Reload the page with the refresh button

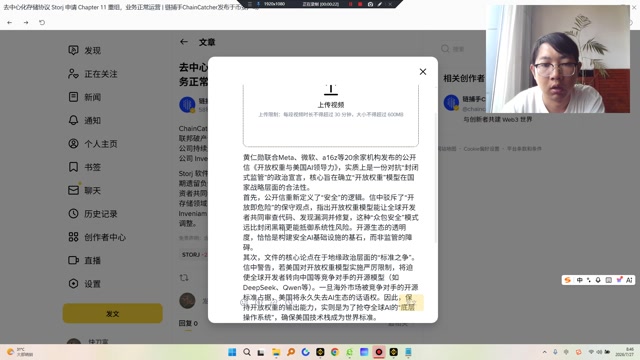[x=42, y=22]
